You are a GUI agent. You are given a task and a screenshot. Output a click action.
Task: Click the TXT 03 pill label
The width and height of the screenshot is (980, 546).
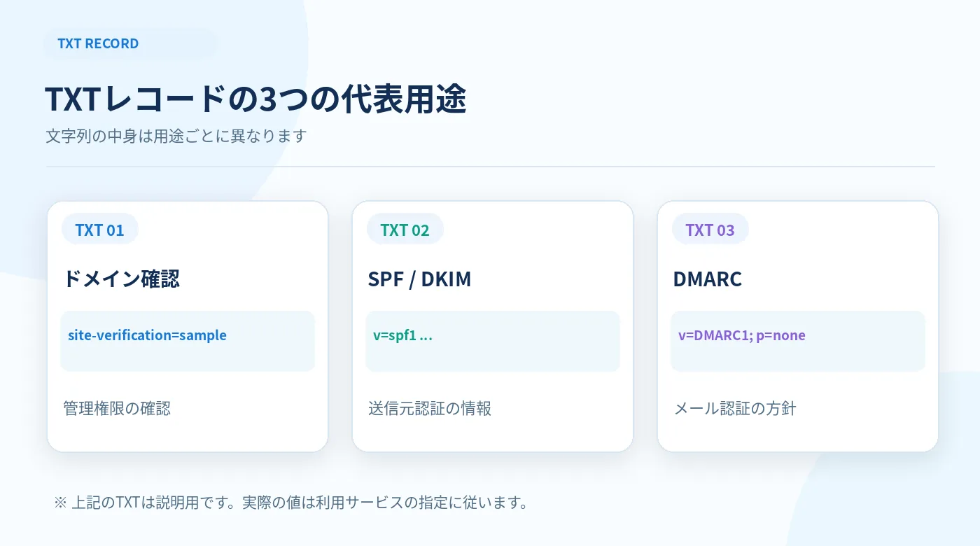[x=710, y=230]
